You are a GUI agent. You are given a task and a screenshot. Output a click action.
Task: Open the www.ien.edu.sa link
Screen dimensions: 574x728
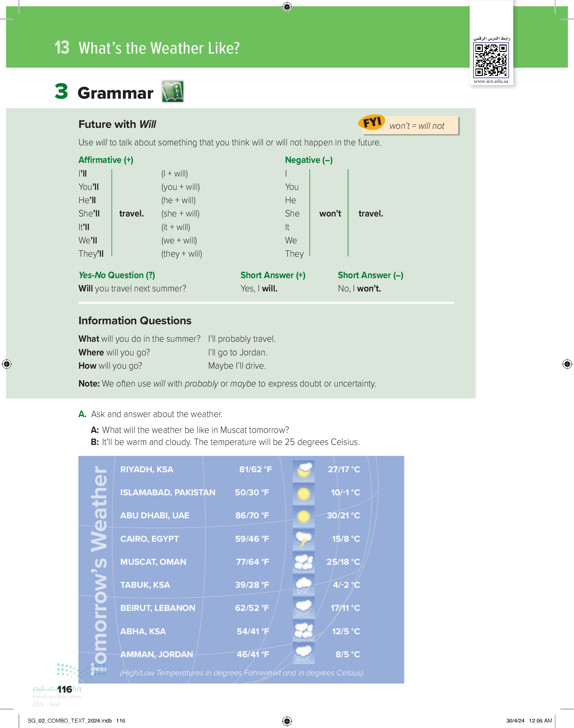491,81
